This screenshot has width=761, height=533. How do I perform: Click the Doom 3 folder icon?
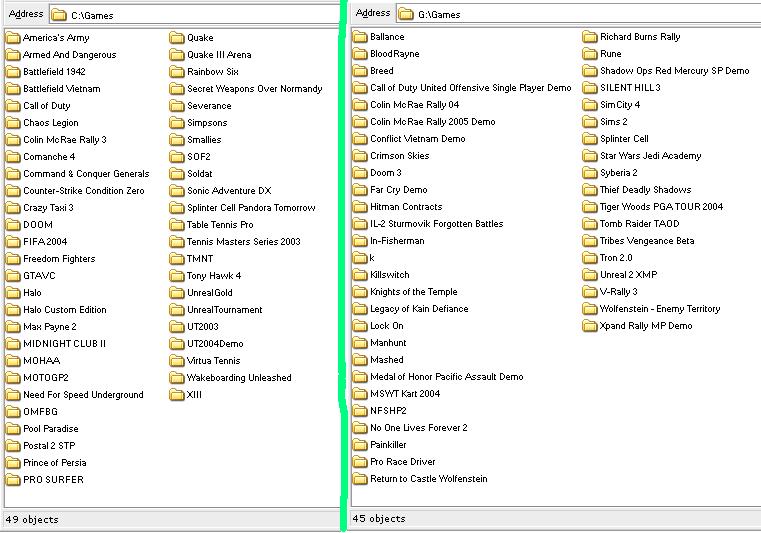click(360, 173)
